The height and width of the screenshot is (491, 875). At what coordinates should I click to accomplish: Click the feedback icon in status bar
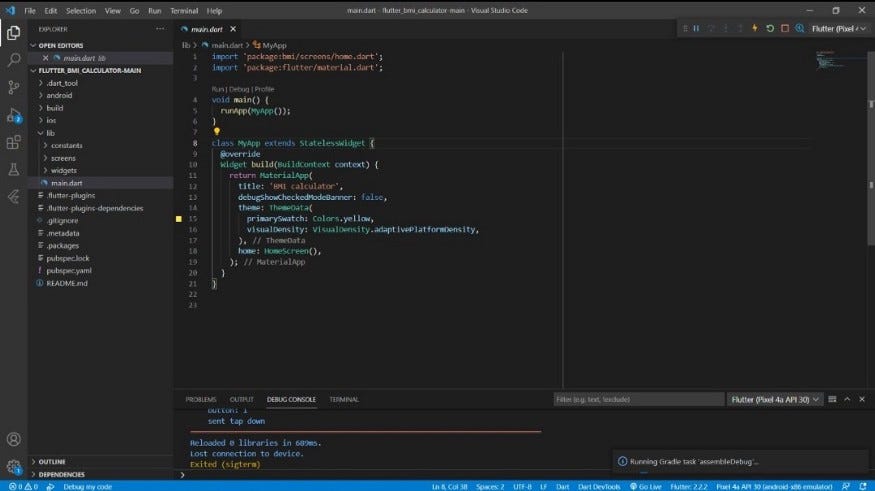(846, 487)
